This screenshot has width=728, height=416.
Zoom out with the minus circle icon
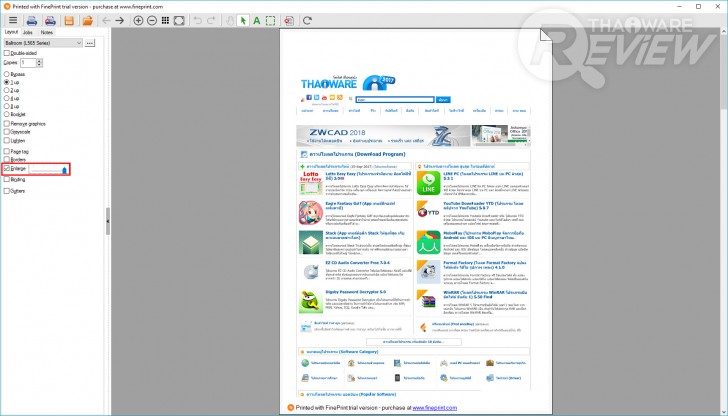[152, 20]
